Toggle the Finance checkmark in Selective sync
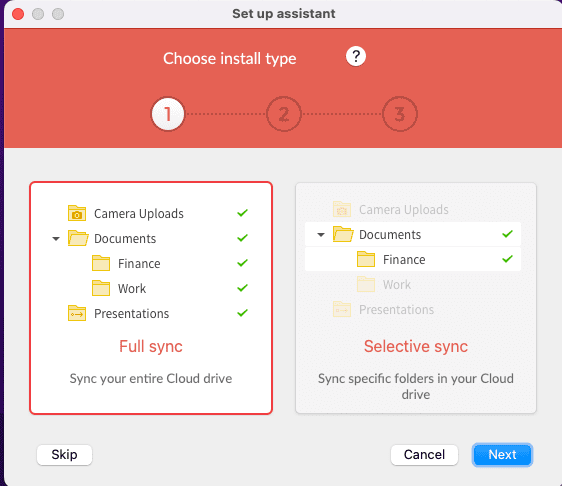 point(508,259)
